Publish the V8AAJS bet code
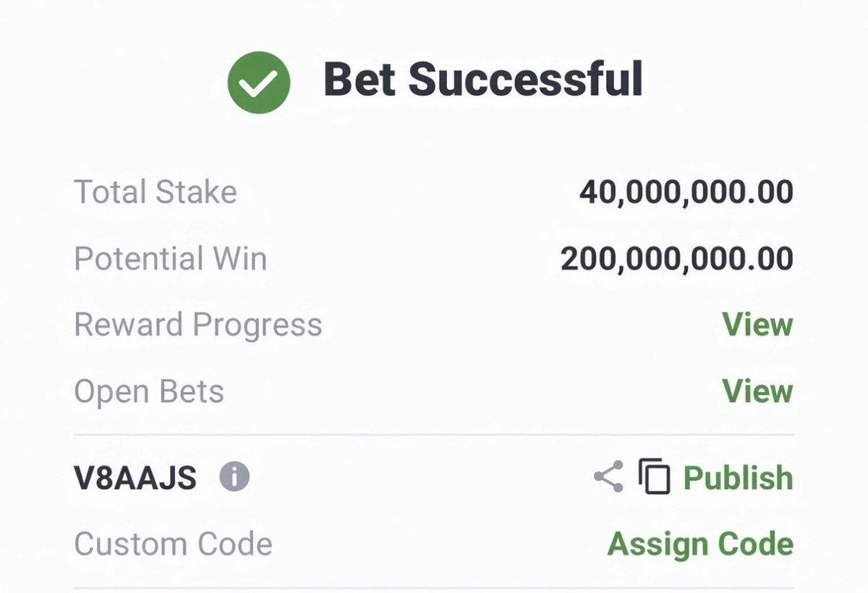This screenshot has width=868, height=593. (x=738, y=478)
